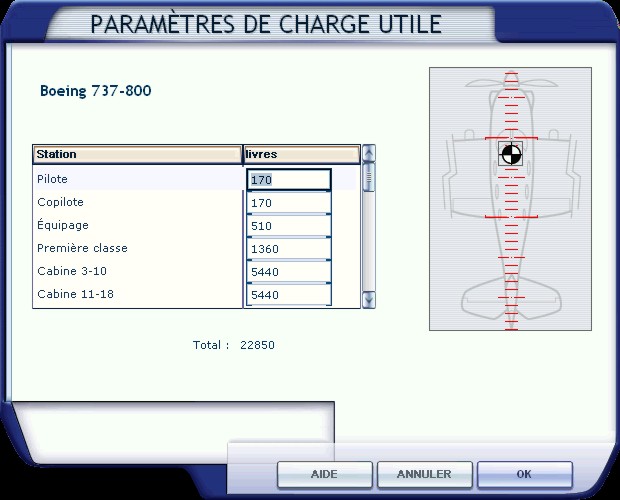The height and width of the screenshot is (500, 620).
Task: Click the Première classe weight field
Action: (289, 249)
